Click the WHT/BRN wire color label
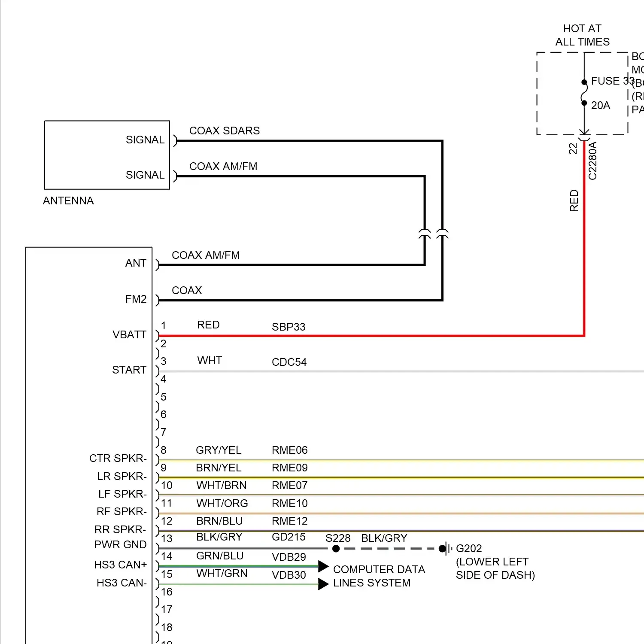Image resolution: width=644 pixels, height=644 pixels. click(x=222, y=485)
